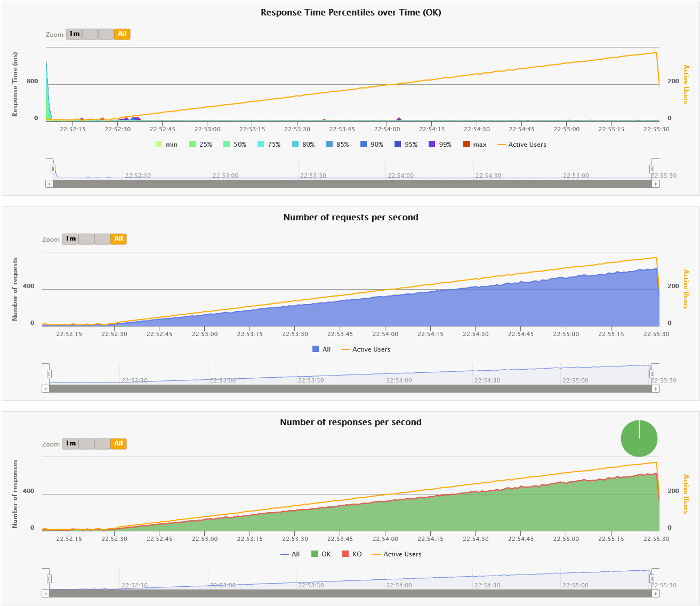This screenshot has height=606, width=700.
Task: Toggle 95% percentile legend item
Action: pyautogui.click(x=406, y=145)
